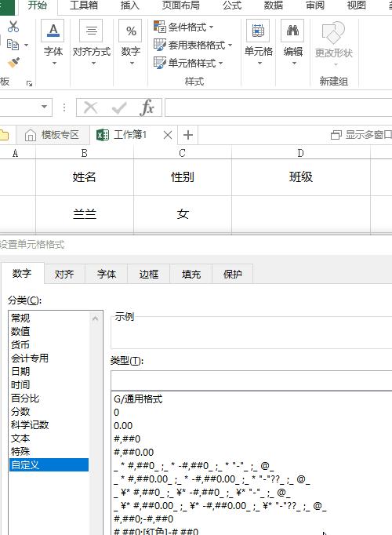Click the category list scroll up arrow
Screen dimensions: 392x535
96,318
